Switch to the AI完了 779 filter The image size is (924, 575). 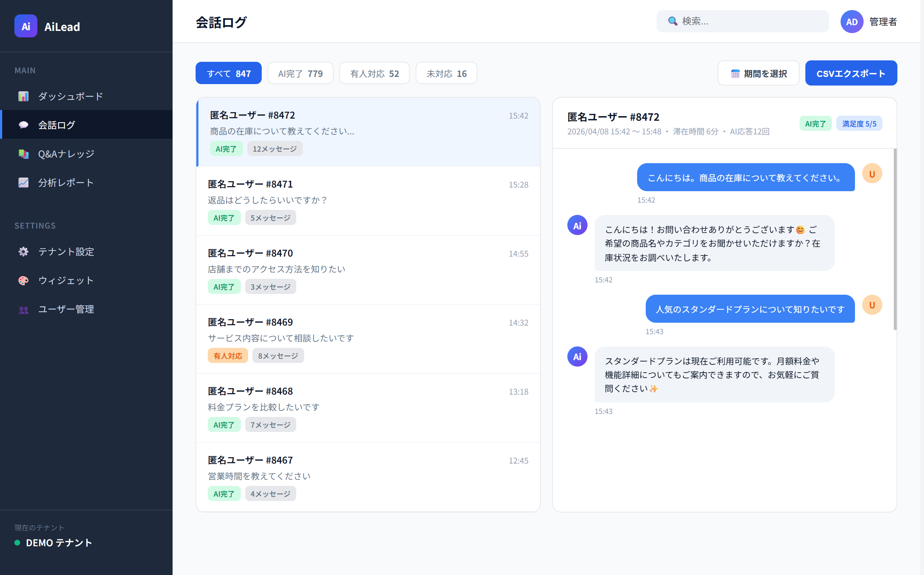tap(301, 73)
